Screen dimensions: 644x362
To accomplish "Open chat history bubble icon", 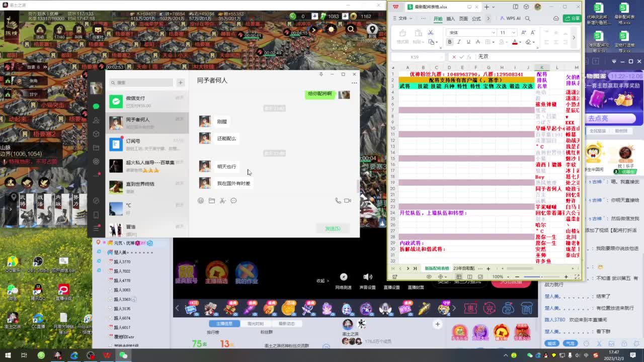I will [233, 201].
